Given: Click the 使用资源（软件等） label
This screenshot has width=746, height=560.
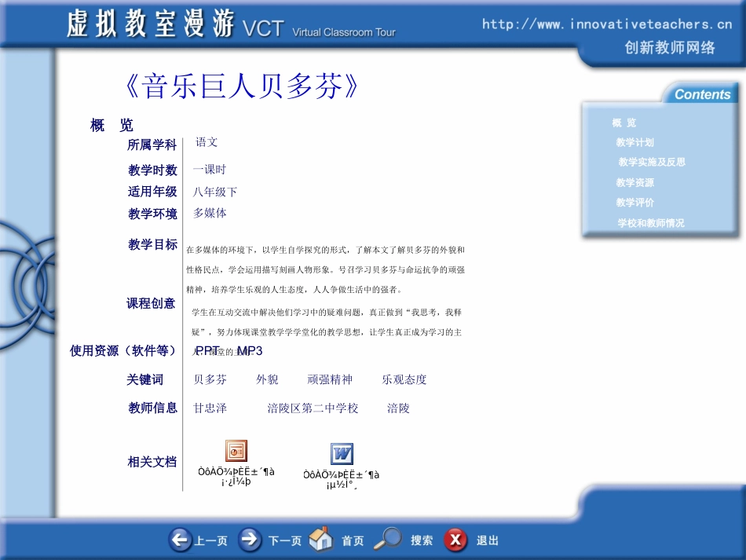Looking at the screenshot, I should [x=123, y=350].
